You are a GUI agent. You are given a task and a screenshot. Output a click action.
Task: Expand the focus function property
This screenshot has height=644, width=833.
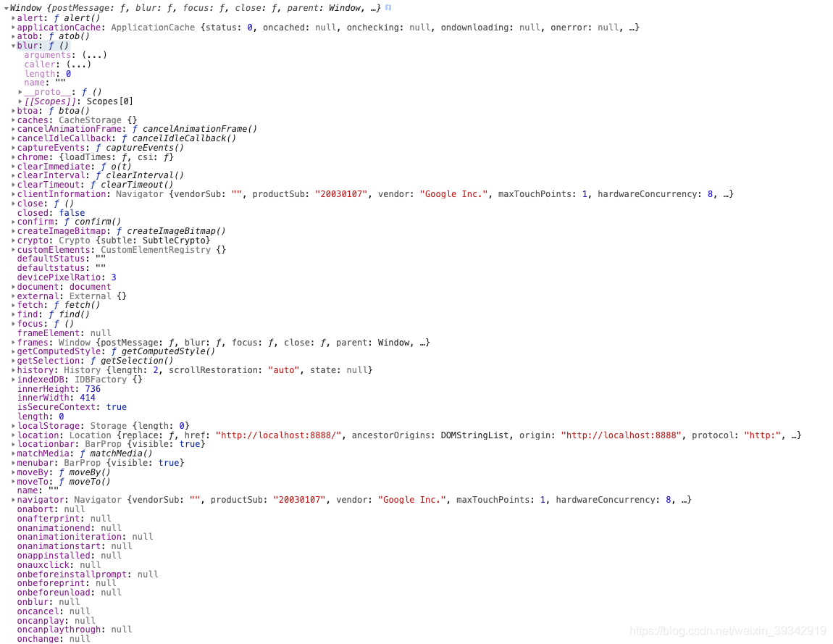point(13,324)
